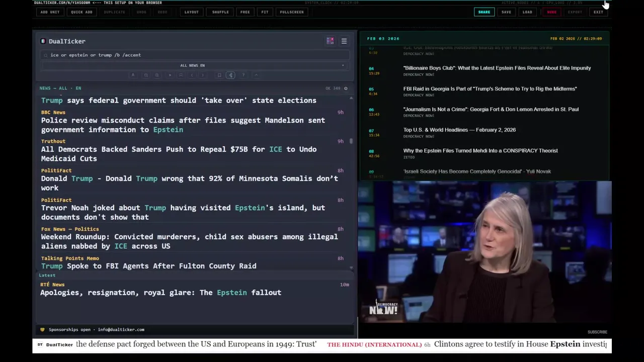The width and height of the screenshot is (644, 362).
Task: Click the 'BBC News' source label
Action: pos(53,113)
